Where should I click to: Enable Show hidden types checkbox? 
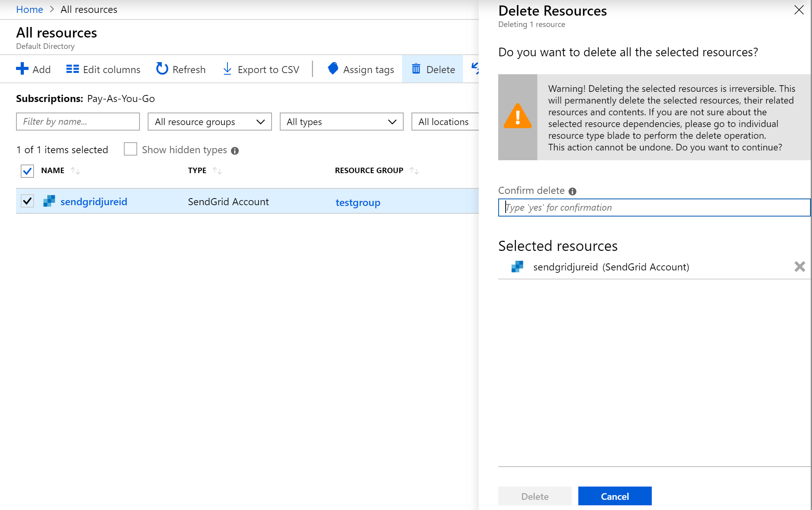(x=130, y=150)
